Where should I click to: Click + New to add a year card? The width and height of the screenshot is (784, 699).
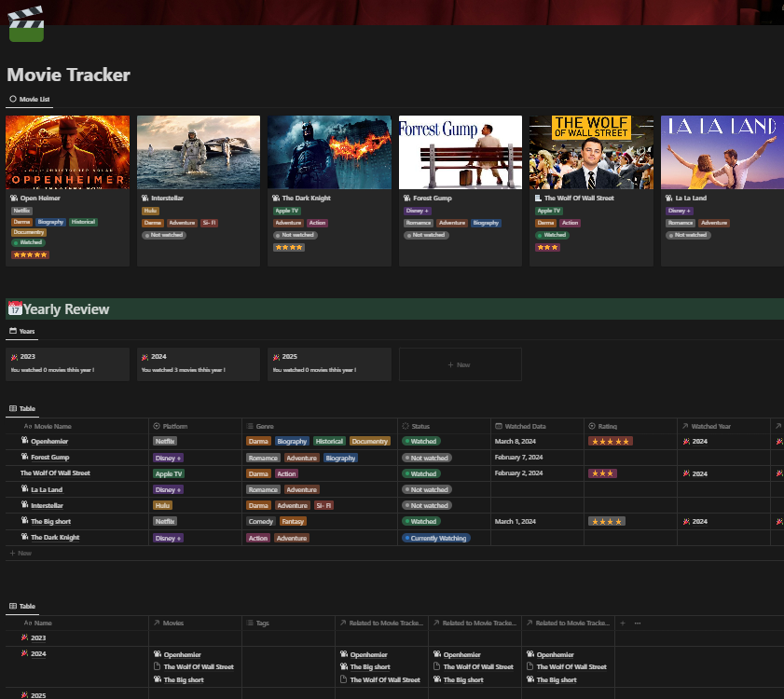coord(460,364)
